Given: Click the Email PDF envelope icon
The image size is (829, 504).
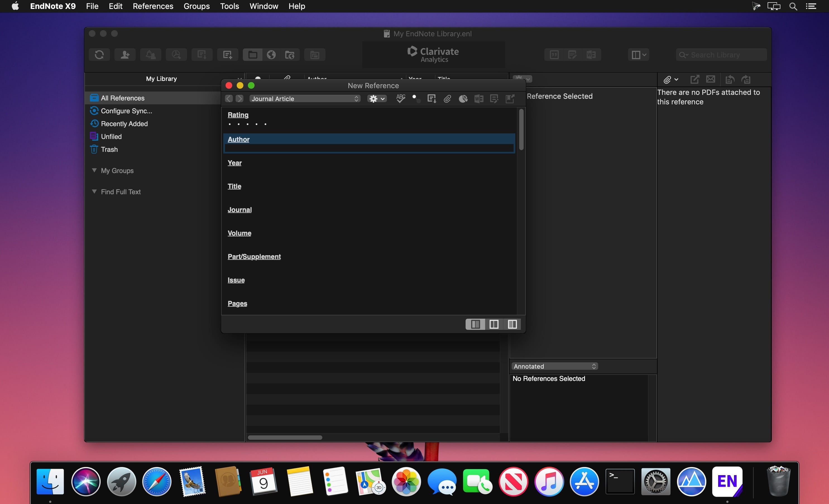Looking at the screenshot, I should (x=711, y=80).
